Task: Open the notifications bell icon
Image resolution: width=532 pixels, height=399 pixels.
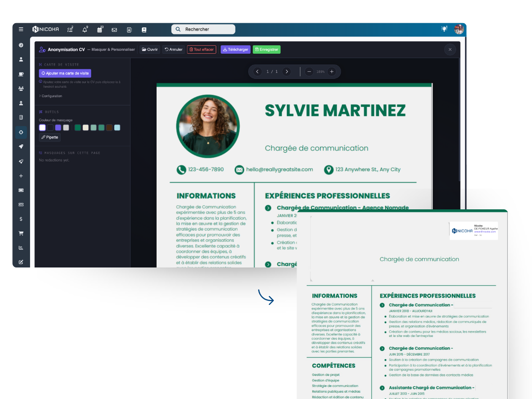Action: coord(85,30)
